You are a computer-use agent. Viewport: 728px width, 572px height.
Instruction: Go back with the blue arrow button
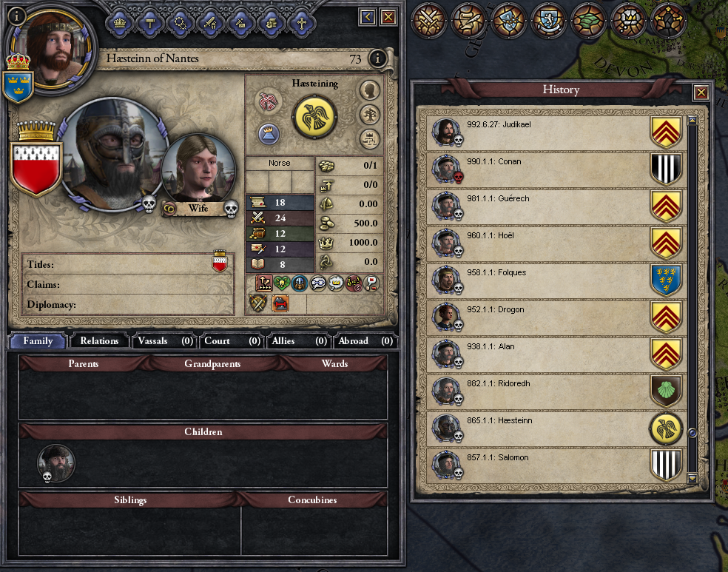[x=367, y=17]
